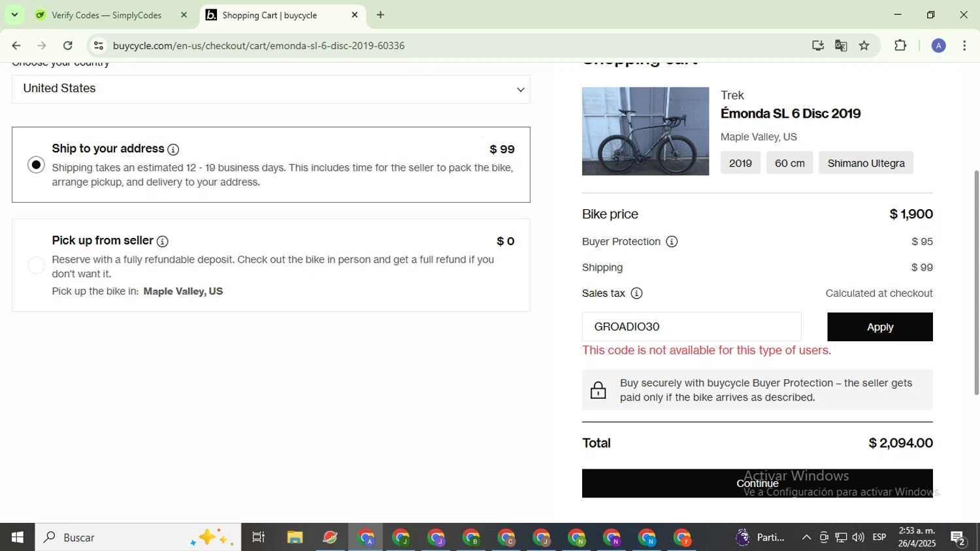Select Ship to your address radio button
Image resolution: width=980 pixels, height=551 pixels.
37,165
